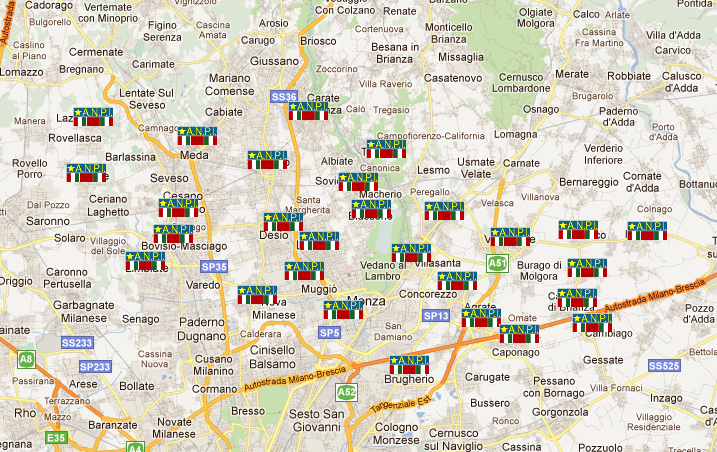Click the Saronno town label
This screenshot has height=452, width=717.
(48, 221)
